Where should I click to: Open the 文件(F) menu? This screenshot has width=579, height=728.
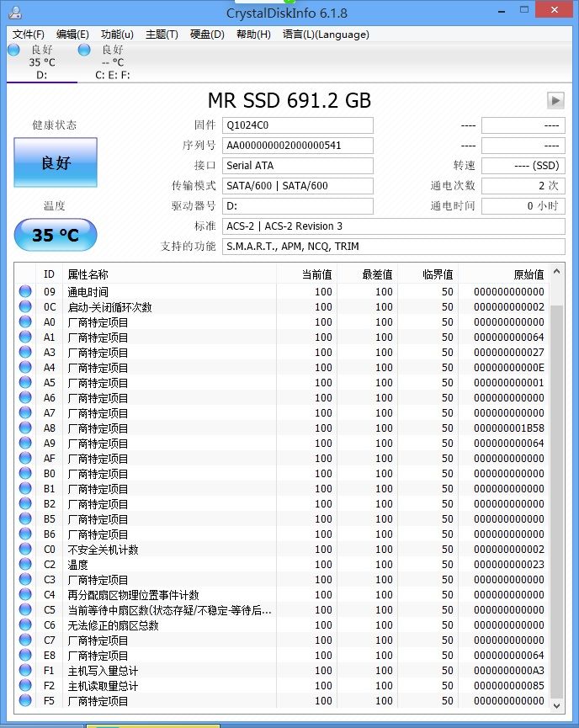[29, 35]
